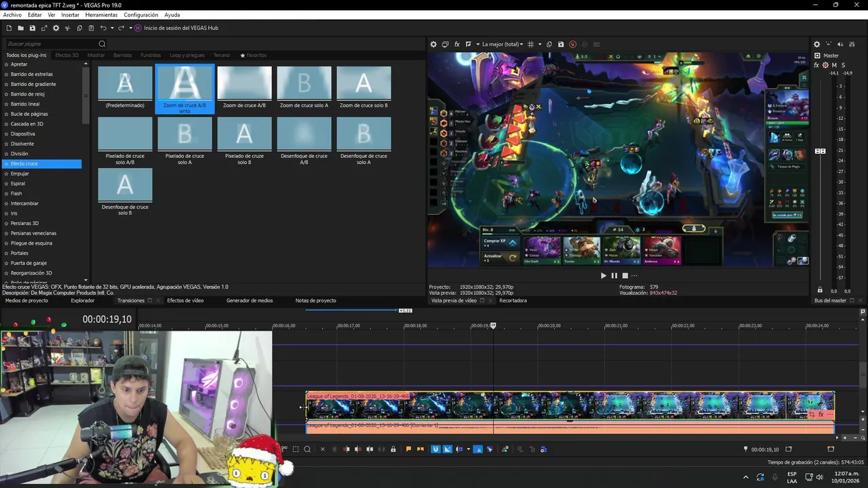
Task: Open preview quality La mejor (total) dropdown
Action: coord(502,45)
